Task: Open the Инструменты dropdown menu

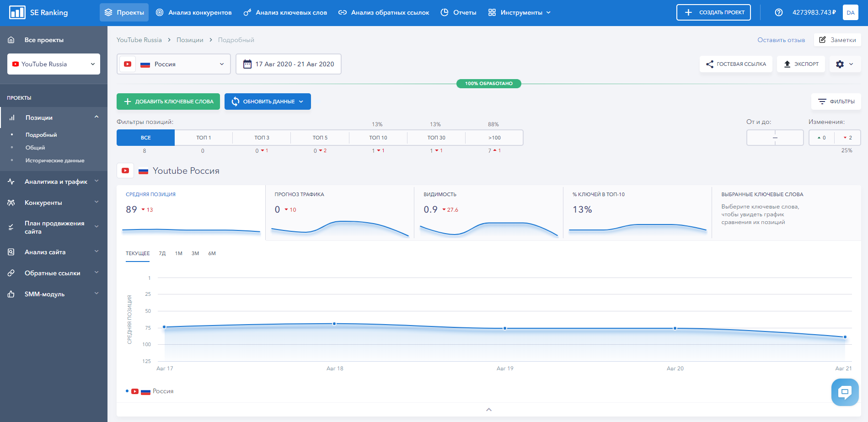Action: point(520,12)
